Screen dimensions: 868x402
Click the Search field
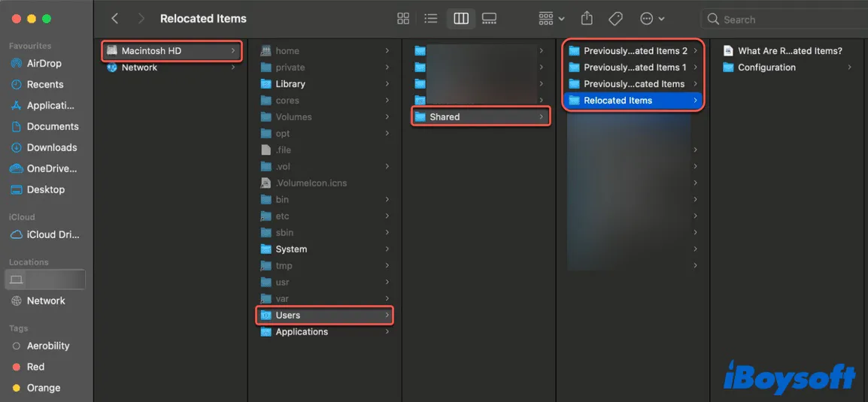[x=782, y=20]
